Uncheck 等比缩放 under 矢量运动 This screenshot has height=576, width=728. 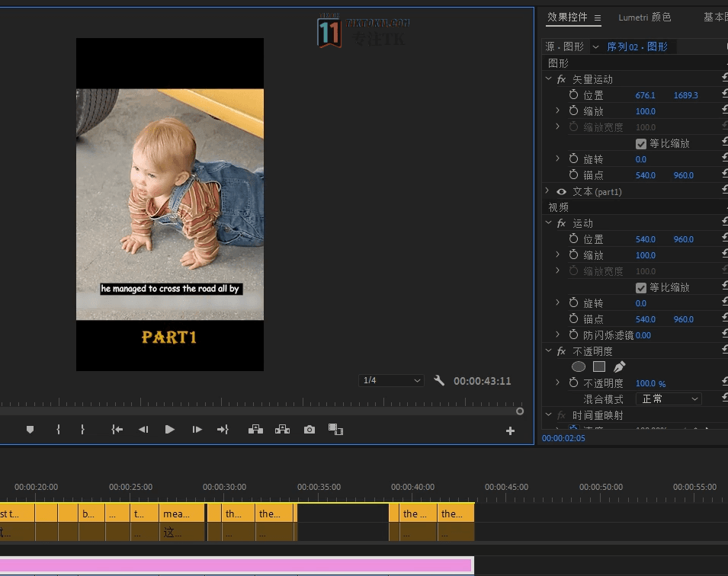point(641,143)
